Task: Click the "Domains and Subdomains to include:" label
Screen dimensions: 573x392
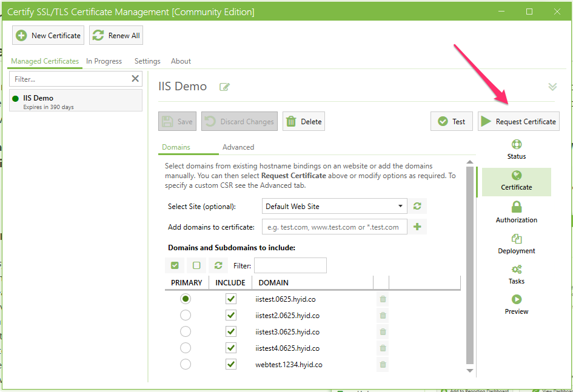Action: click(232, 247)
